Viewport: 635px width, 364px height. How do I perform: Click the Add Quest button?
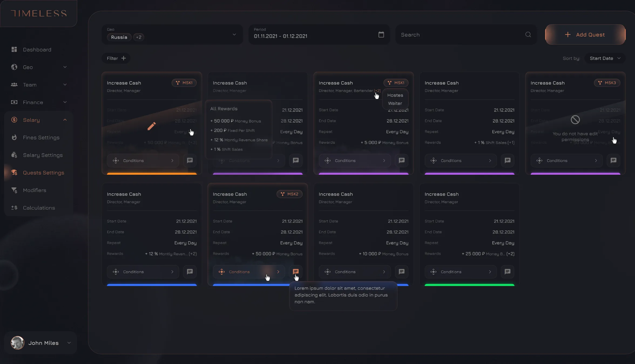pos(585,35)
